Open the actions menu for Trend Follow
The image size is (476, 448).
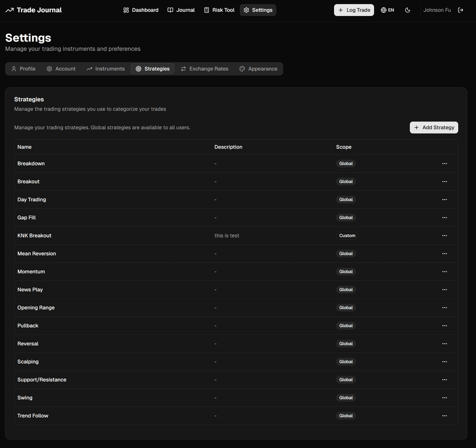[444, 415]
